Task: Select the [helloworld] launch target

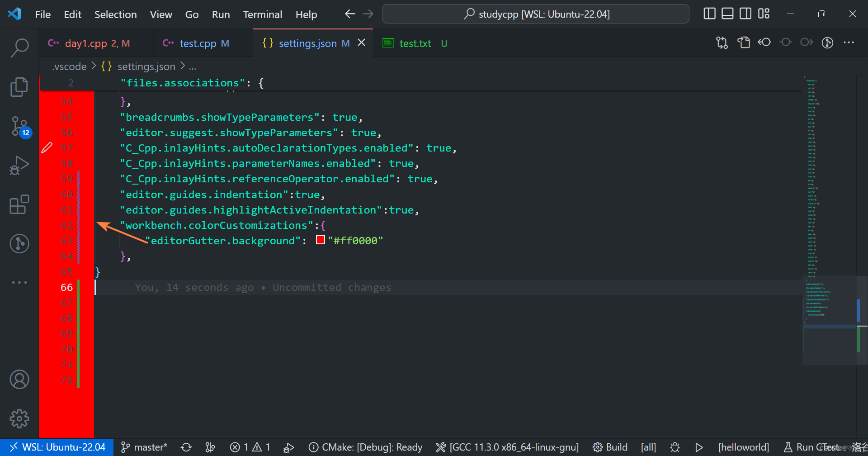Action: point(744,447)
